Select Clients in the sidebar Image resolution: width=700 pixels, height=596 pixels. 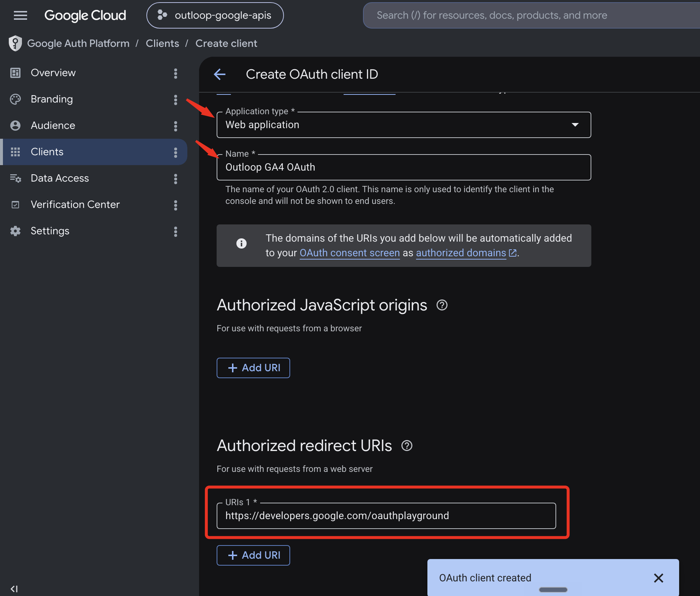[93, 152]
